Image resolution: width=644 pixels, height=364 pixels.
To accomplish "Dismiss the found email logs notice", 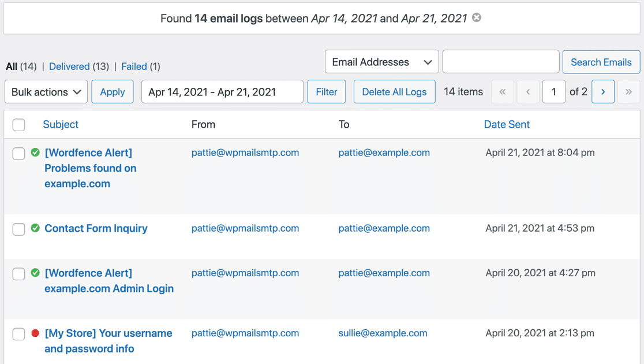I will (x=477, y=18).
